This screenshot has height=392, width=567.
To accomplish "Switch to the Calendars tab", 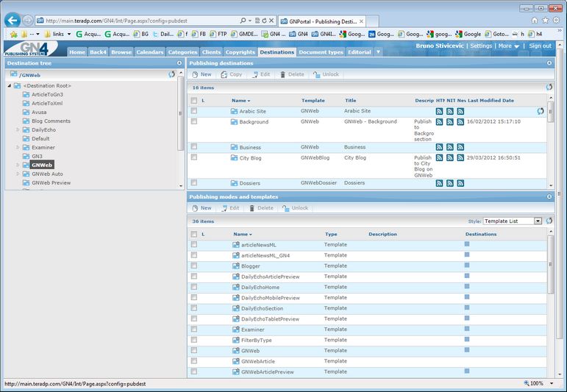I will [150, 52].
